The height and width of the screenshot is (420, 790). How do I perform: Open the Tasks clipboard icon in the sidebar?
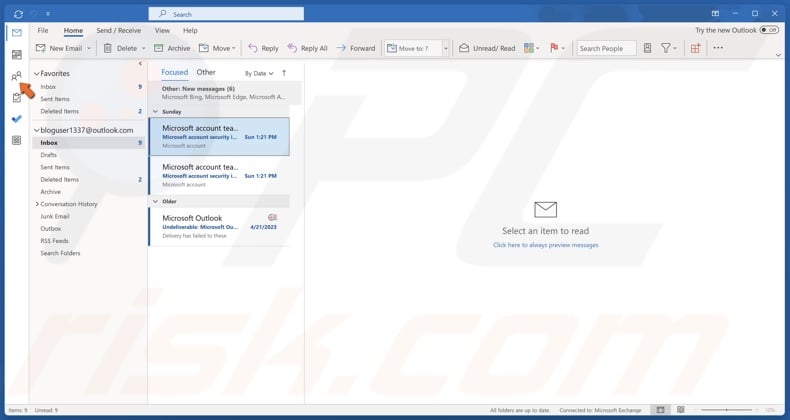(x=17, y=98)
